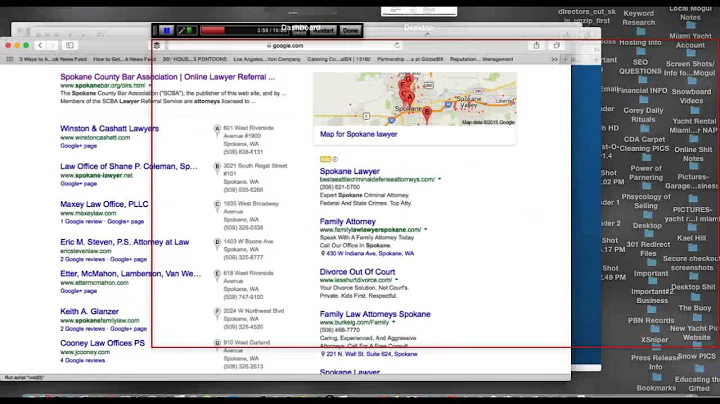Pause the screen recording
This screenshot has width=720, height=404.
[167, 31]
